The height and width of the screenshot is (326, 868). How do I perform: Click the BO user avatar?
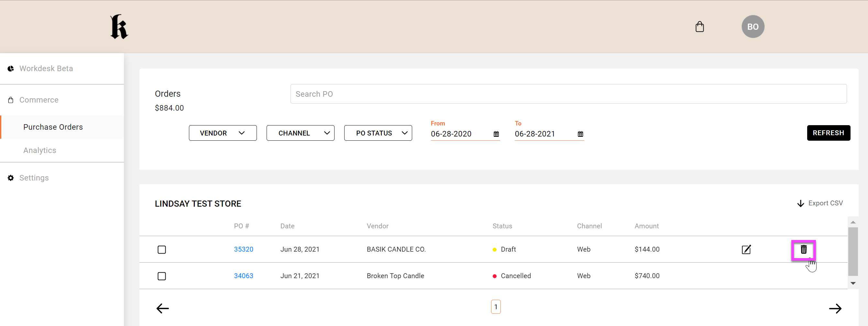pyautogui.click(x=753, y=27)
